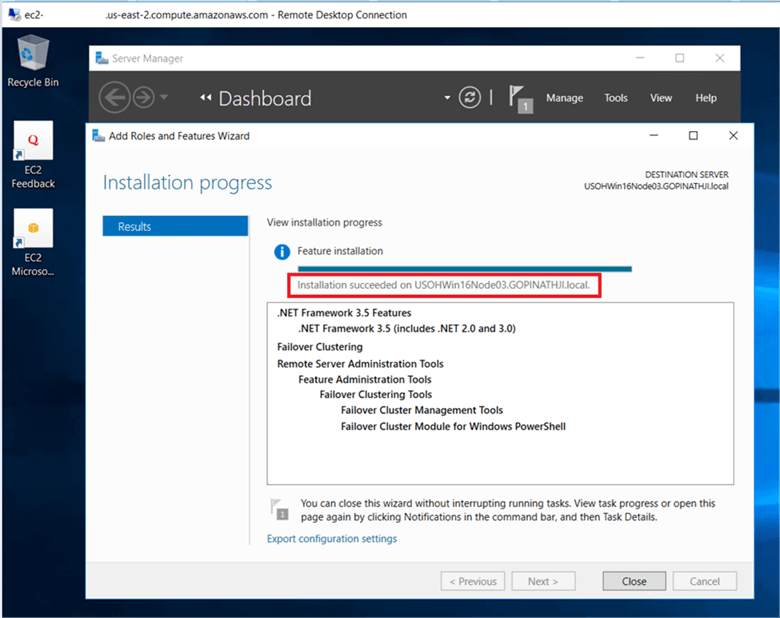The width and height of the screenshot is (780, 618).
Task: Close the wizard with Close button
Action: tap(634, 581)
